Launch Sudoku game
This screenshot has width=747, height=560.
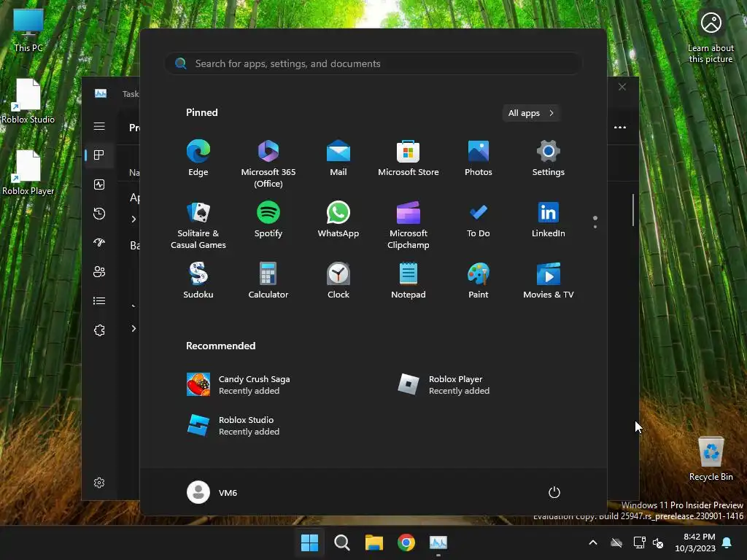(x=198, y=281)
